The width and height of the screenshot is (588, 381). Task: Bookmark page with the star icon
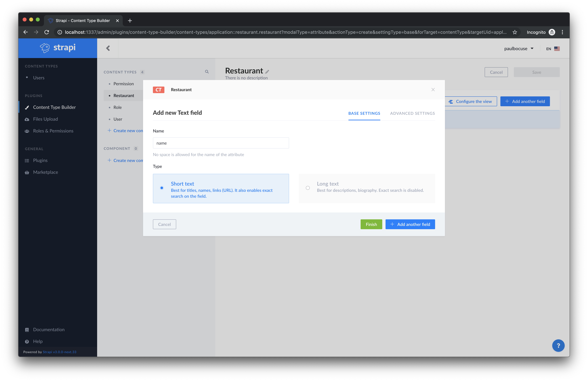coord(515,32)
